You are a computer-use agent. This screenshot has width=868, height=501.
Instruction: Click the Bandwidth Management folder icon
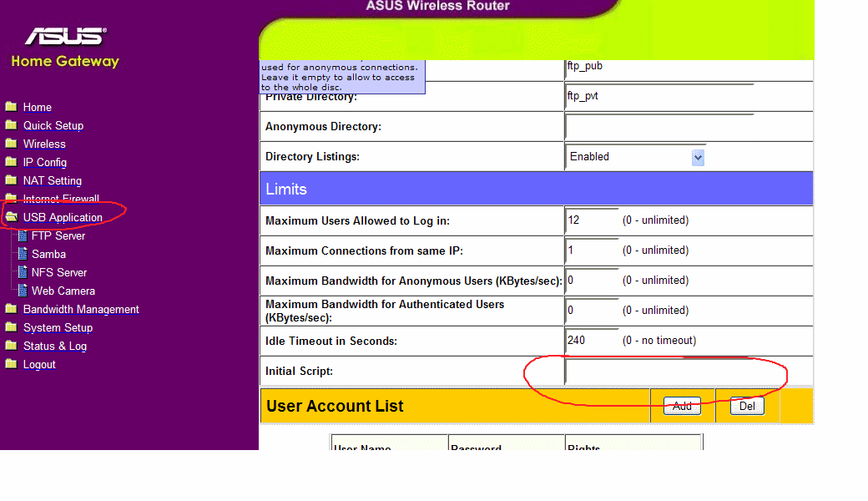click(11, 308)
